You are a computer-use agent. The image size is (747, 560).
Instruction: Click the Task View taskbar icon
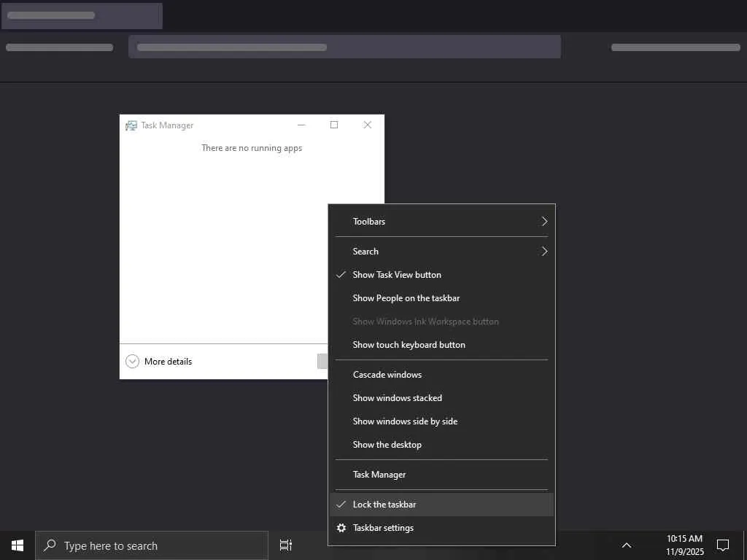click(286, 545)
